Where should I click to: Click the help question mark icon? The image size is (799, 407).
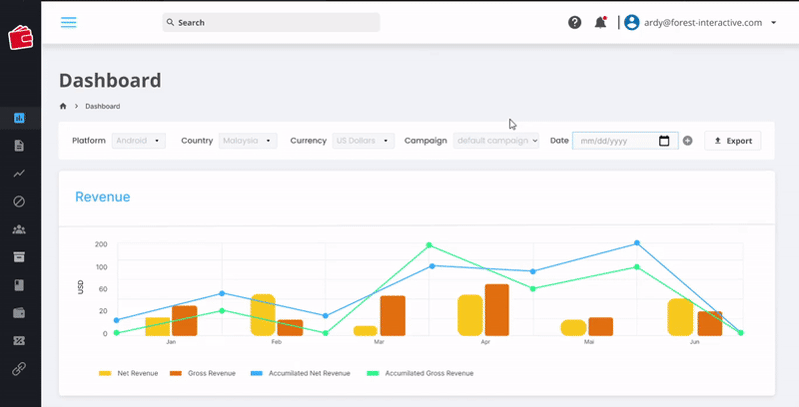coord(575,22)
